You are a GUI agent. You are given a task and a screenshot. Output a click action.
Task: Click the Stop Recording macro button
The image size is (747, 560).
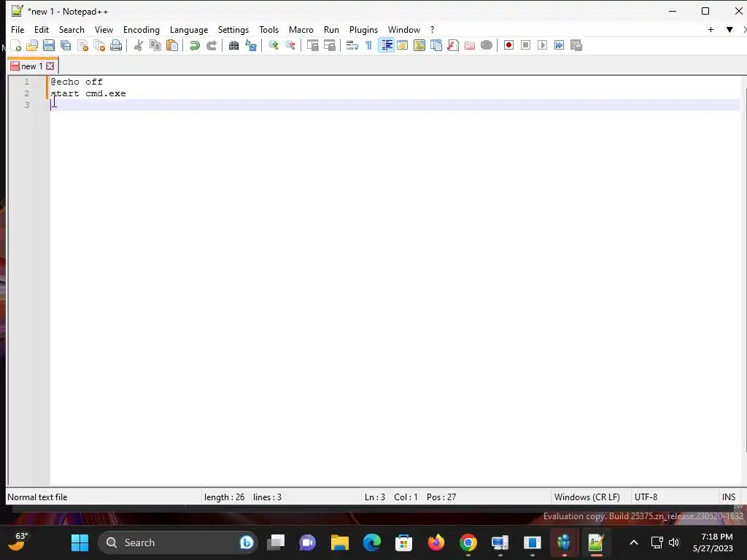[x=525, y=46]
